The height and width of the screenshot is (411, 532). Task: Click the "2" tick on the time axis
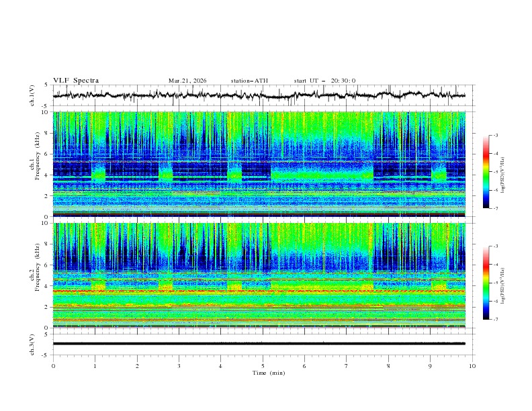point(137,366)
